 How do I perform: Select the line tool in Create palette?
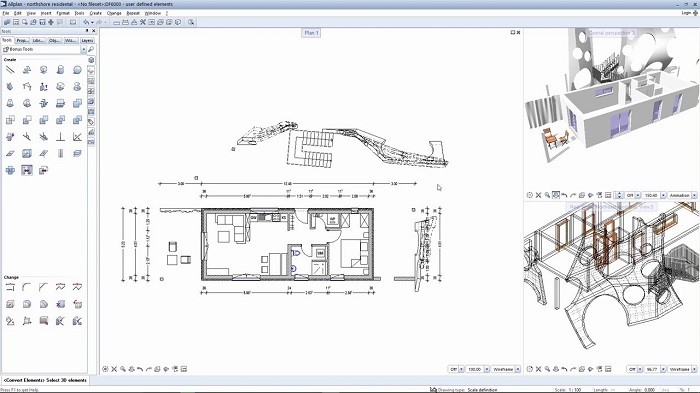point(10,70)
